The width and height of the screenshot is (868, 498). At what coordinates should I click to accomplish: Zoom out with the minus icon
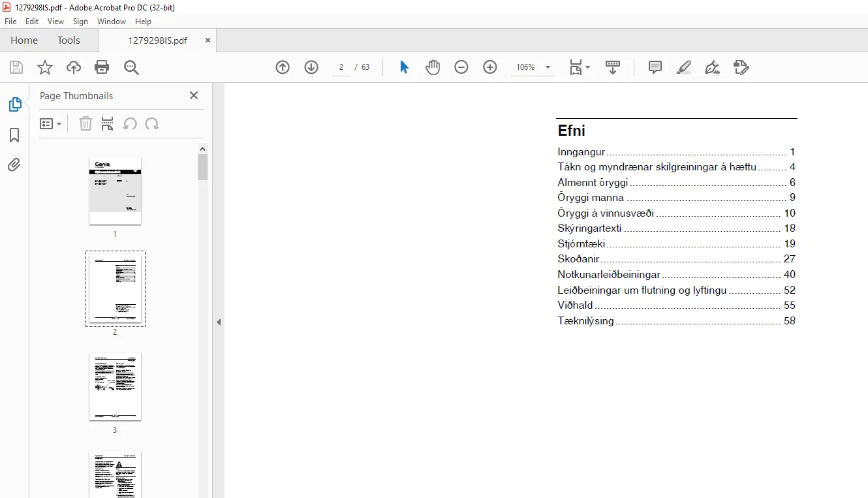pos(461,67)
